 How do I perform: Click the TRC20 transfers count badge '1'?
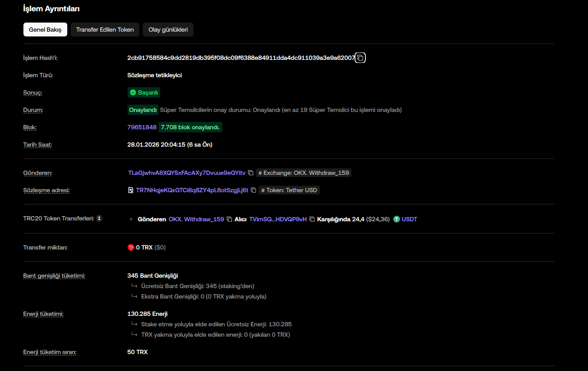point(99,218)
